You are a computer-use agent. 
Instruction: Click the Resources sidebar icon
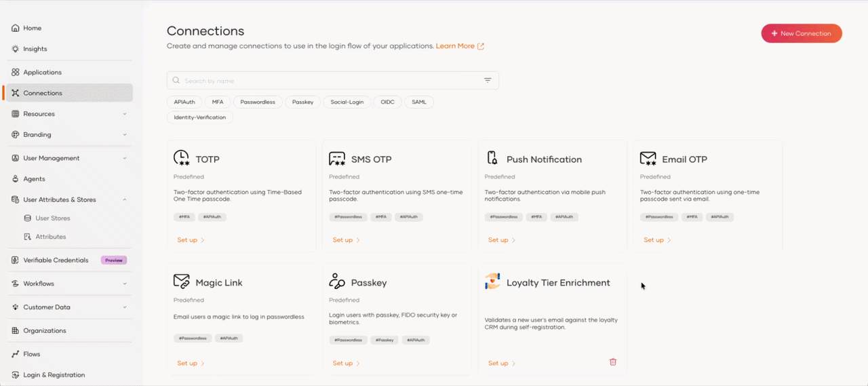[16, 114]
